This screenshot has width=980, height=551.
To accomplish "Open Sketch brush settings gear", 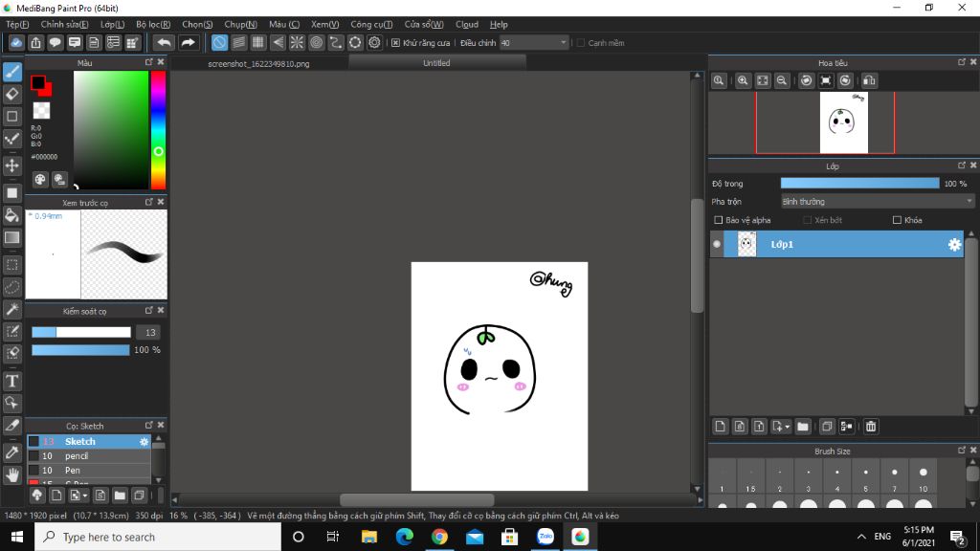I will (x=144, y=442).
